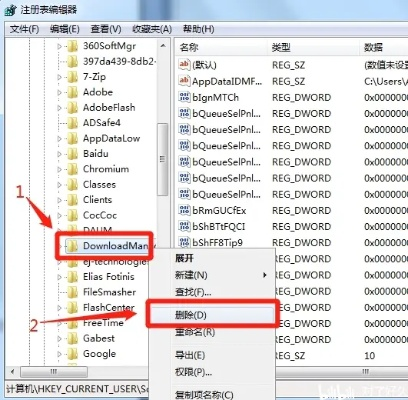This screenshot has width=408, height=400.
Task: Click the Registry Editor title bar icon
Action: click(x=10, y=10)
